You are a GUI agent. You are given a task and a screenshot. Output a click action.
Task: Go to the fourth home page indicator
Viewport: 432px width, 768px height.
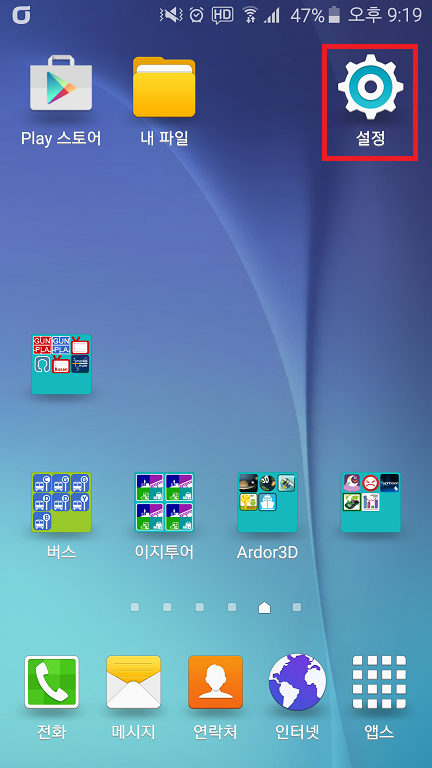(232, 607)
